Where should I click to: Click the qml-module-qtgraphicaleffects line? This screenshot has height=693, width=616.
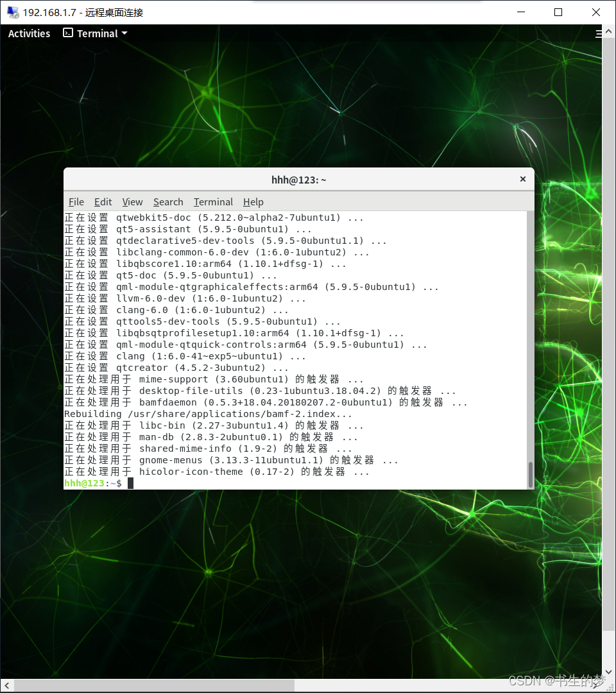pos(252,287)
